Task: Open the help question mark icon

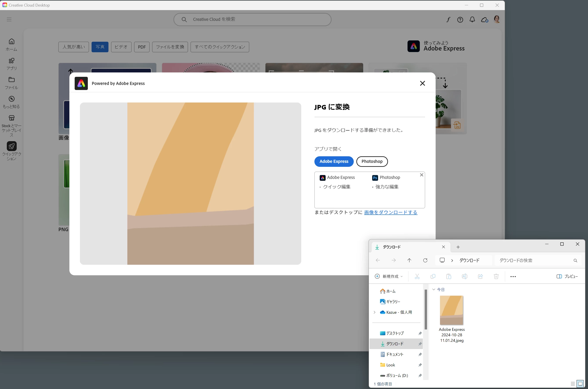Action: 460,20
